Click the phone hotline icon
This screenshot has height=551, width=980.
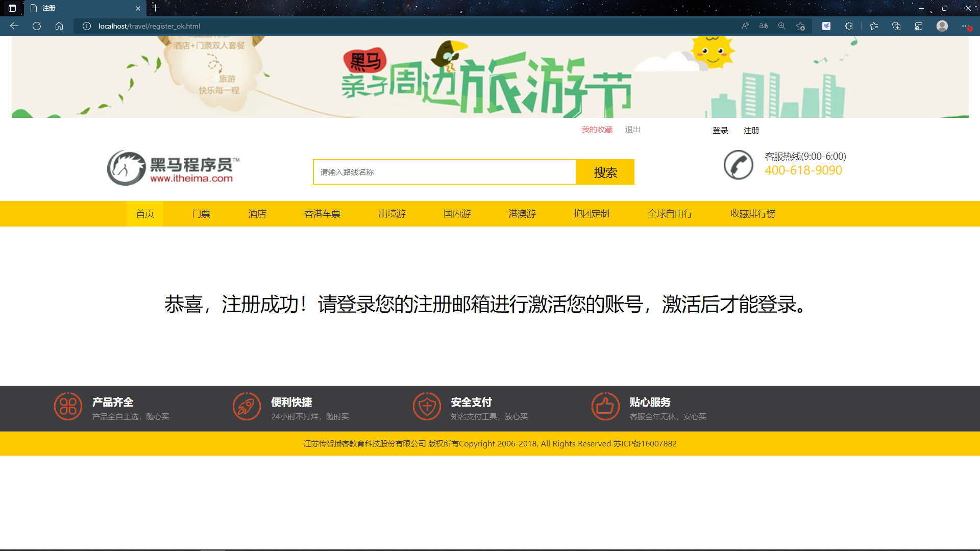click(738, 165)
